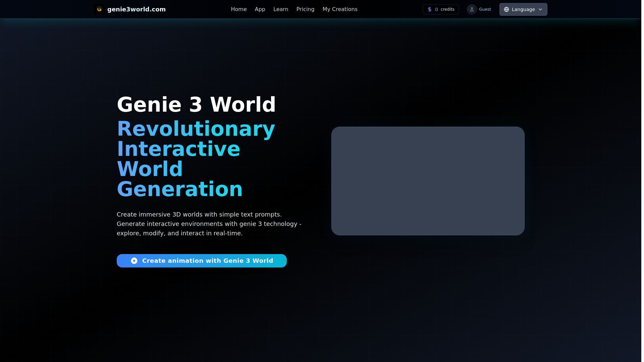Navigate to My Creations
644x362 pixels.
[340, 9]
